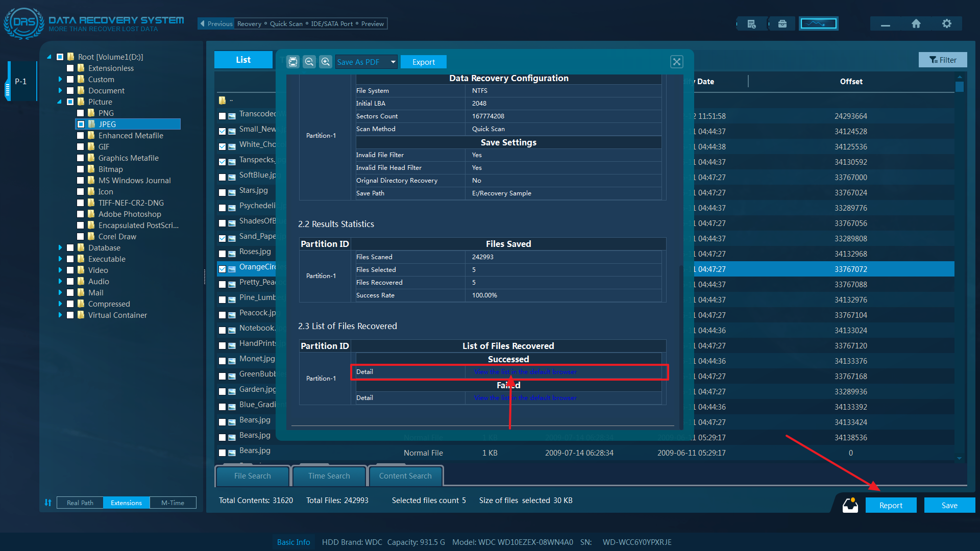
Task: View the Failed list in default browser
Action: [525, 397]
